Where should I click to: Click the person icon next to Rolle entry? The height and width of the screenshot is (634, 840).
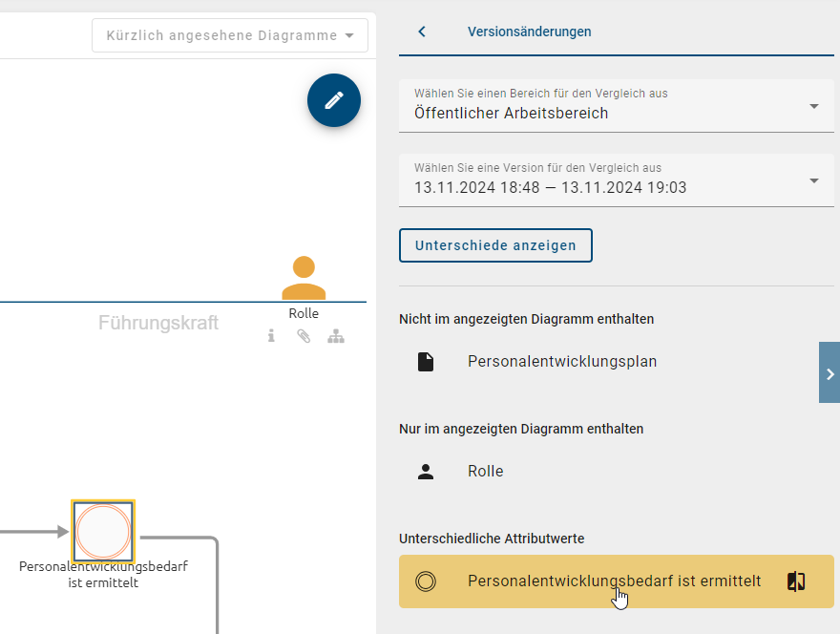[x=426, y=471]
